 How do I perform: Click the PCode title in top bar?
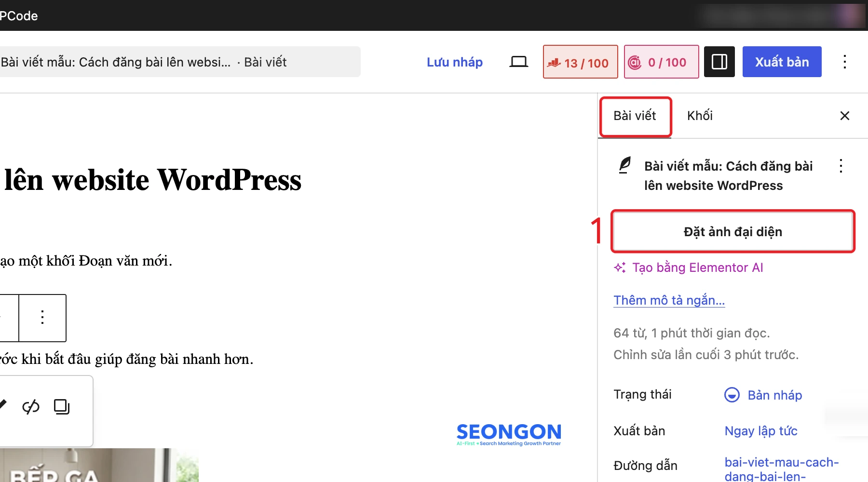19,16
